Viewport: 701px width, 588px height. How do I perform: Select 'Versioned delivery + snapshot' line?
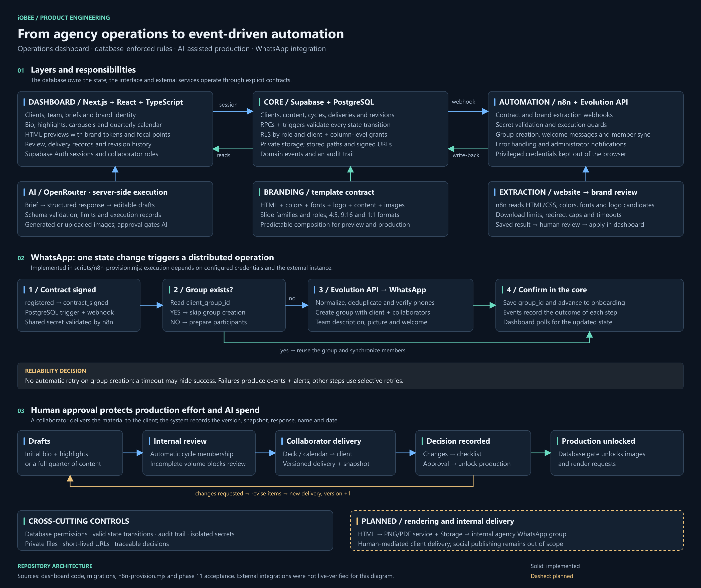click(x=326, y=464)
